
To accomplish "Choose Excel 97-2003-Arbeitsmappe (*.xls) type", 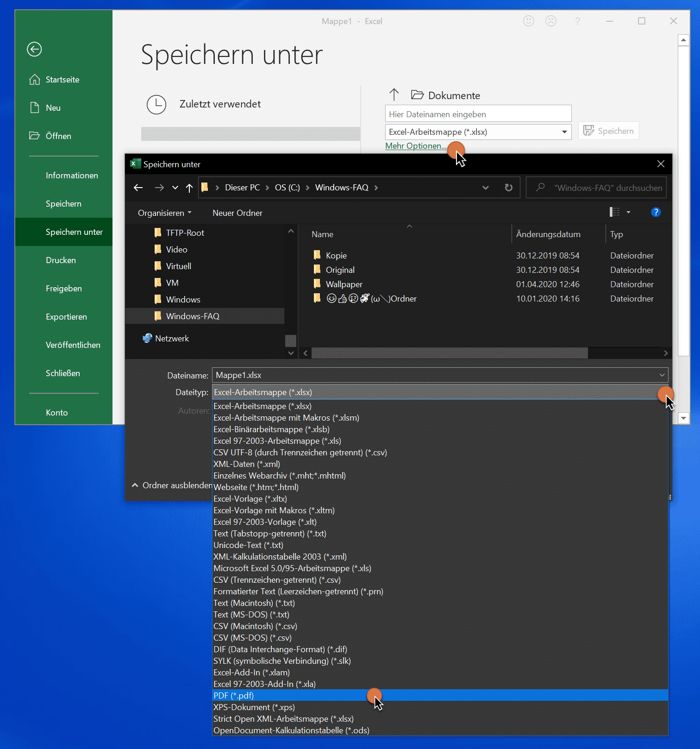I will tap(440, 441).
